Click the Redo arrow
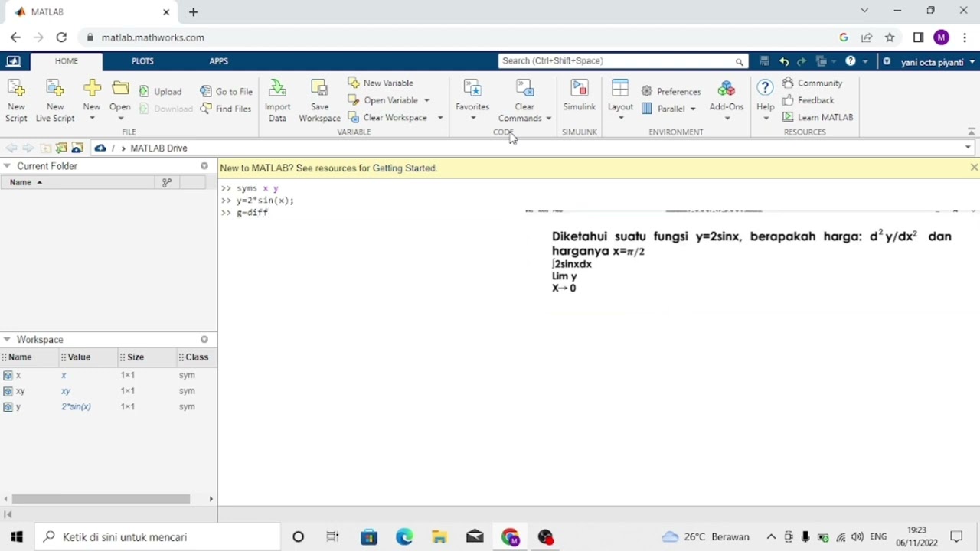This screenshot has width=980, height=551. [802, 61]
